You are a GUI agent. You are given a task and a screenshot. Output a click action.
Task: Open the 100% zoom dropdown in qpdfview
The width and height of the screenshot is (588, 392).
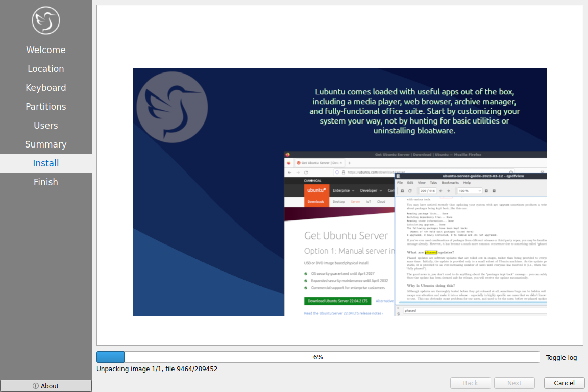pyautogui.click(x=469, y=191)
